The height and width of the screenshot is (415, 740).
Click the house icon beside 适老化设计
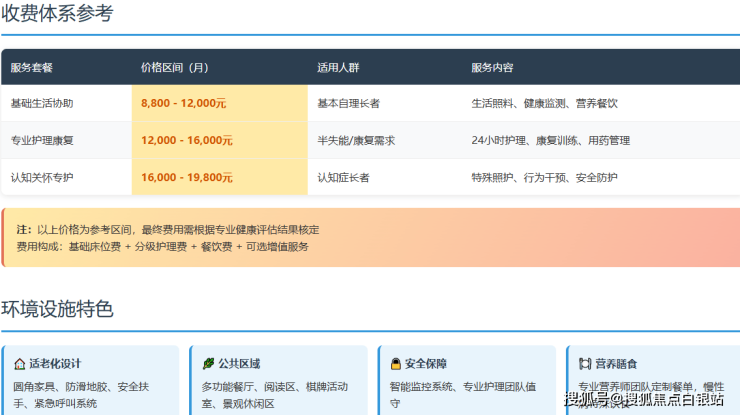tap(19, 363)
